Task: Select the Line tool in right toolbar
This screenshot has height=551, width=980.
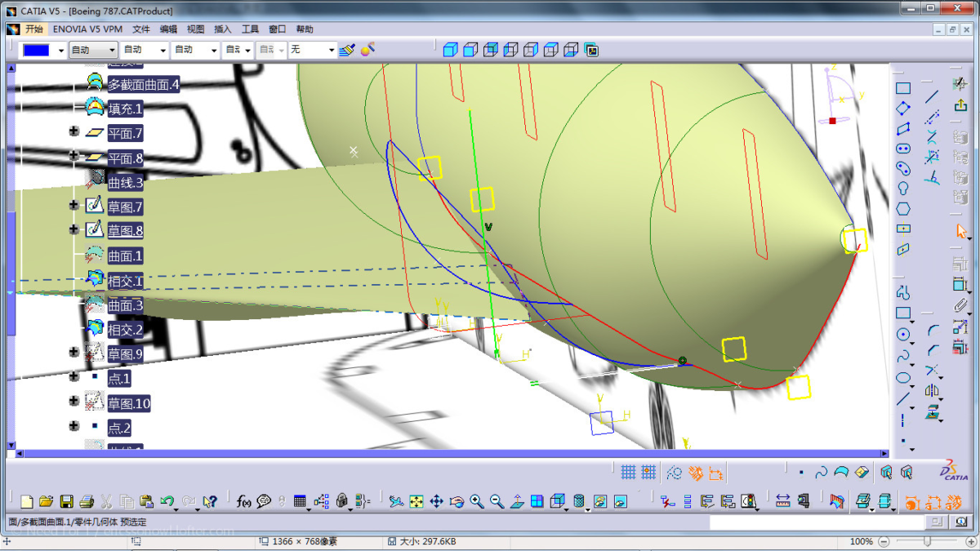Action: pyautogui.click(x=932, y=96)
